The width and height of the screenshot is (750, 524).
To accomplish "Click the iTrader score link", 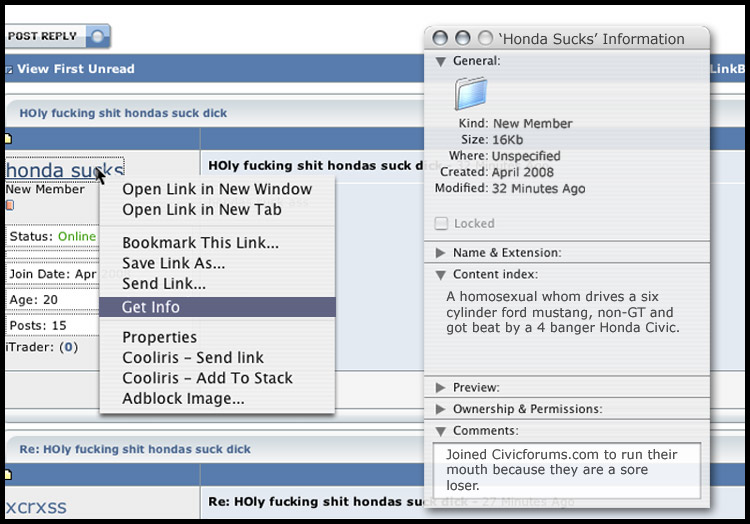I will pos(68,348).
